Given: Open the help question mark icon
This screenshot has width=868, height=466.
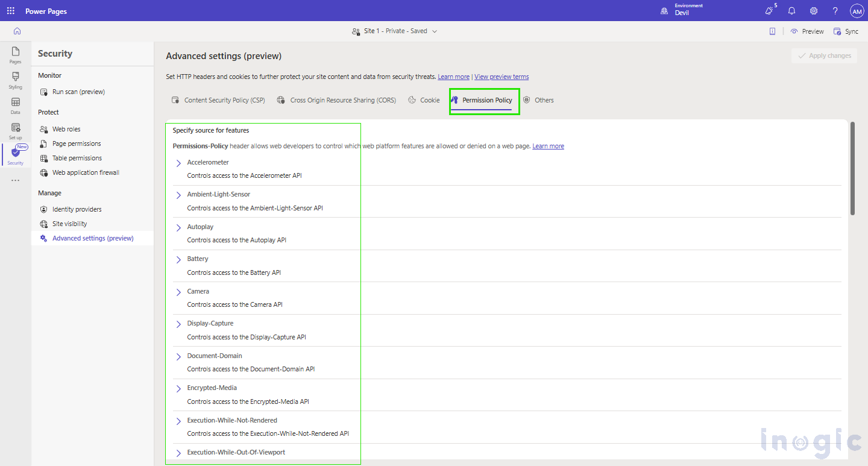Looking at the screenshot, I should 835,11.
